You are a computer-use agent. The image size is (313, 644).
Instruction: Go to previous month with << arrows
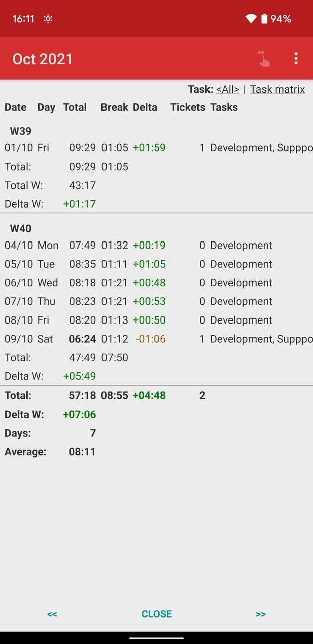point(52,614)
